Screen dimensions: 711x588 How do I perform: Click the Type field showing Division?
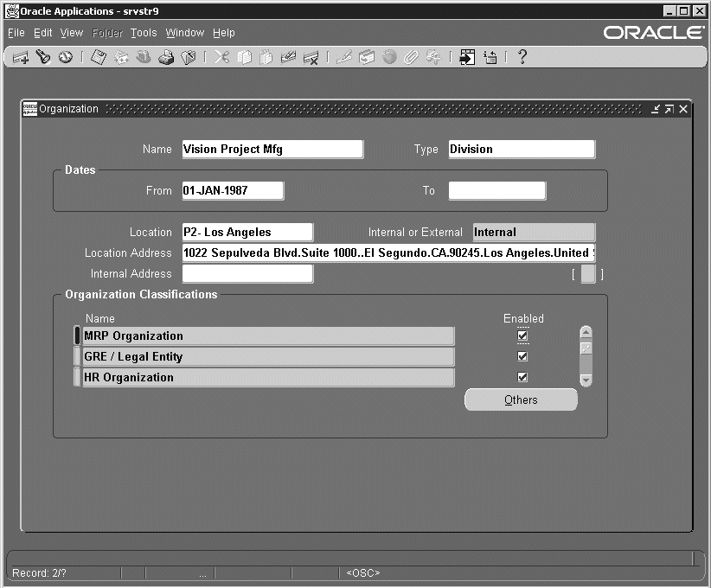tap(522, 149)
